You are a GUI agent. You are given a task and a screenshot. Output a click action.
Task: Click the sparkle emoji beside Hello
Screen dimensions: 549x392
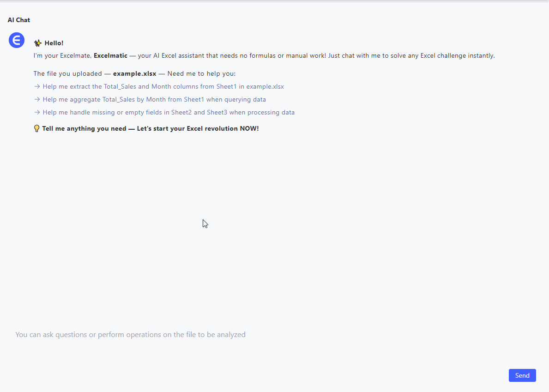[38, 43]
